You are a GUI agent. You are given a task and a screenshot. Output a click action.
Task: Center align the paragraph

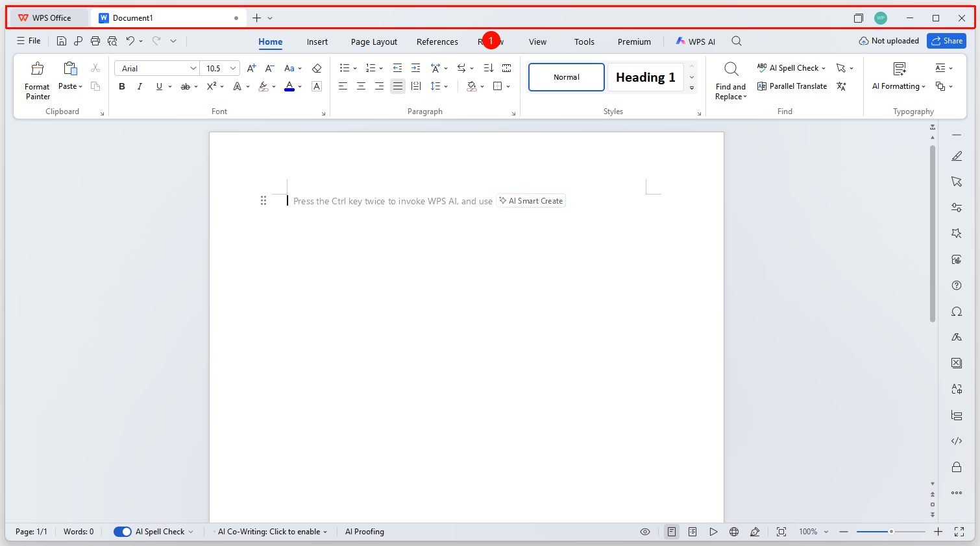[x=361, y=86]
